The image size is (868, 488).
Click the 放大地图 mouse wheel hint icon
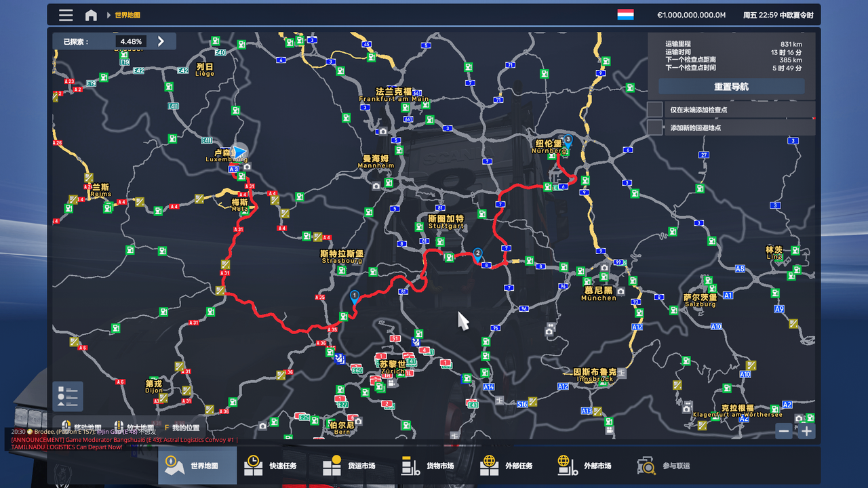pyautogui.click(x=119, y=427)
